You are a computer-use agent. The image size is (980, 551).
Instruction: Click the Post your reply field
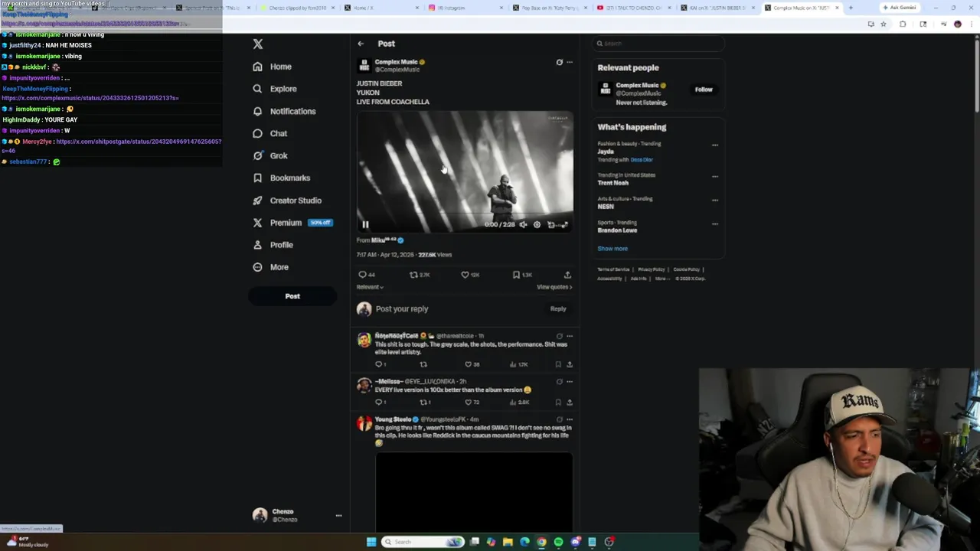457,309
